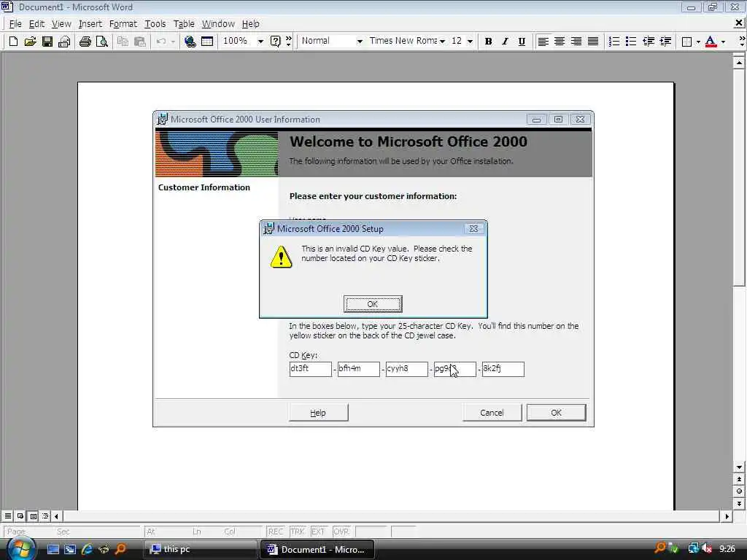Undo the last action
Screen dimensions: 747x560
(x=161, y=42)
